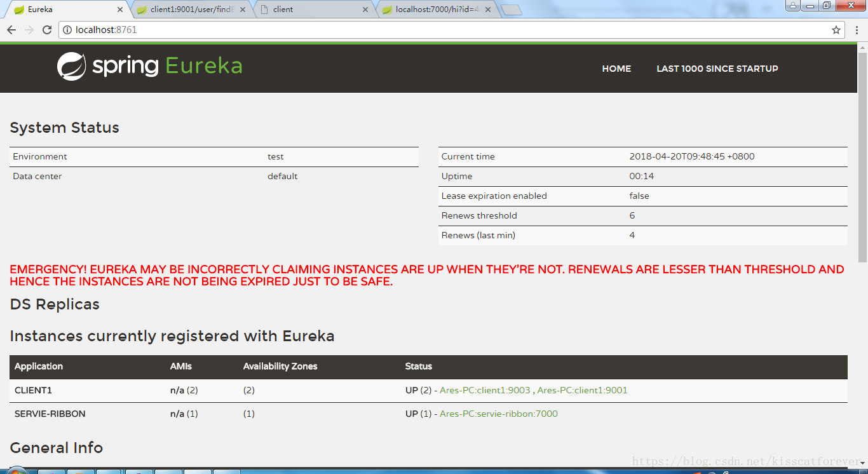
Task: Open a new browser tab
Action: [x=511, y=10]
